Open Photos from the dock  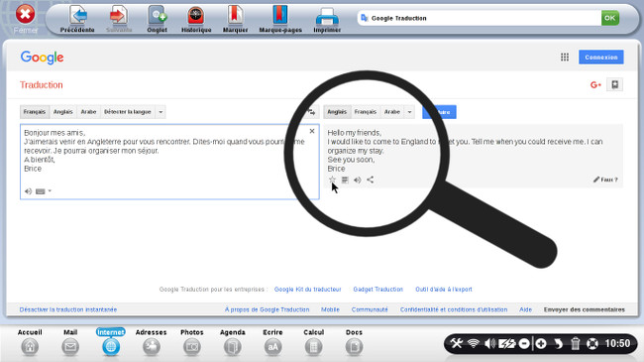pyautogui.click(x=192, y=342)
